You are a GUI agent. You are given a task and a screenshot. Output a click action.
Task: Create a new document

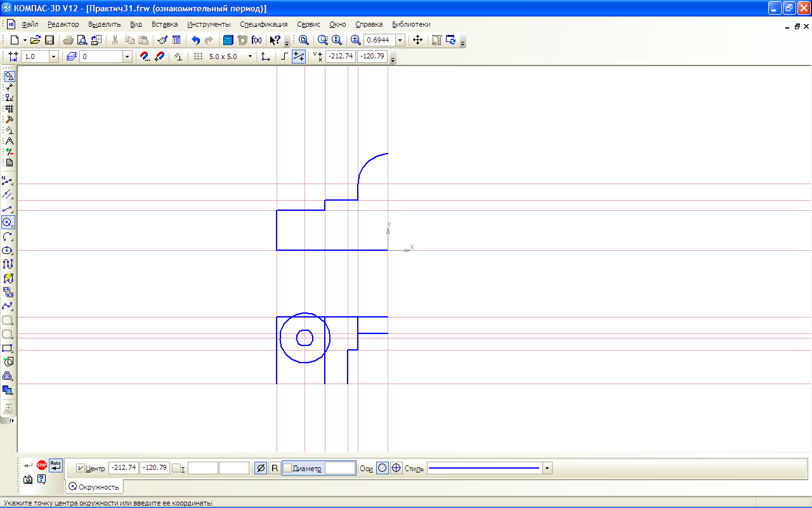click(x=14, y=40)
